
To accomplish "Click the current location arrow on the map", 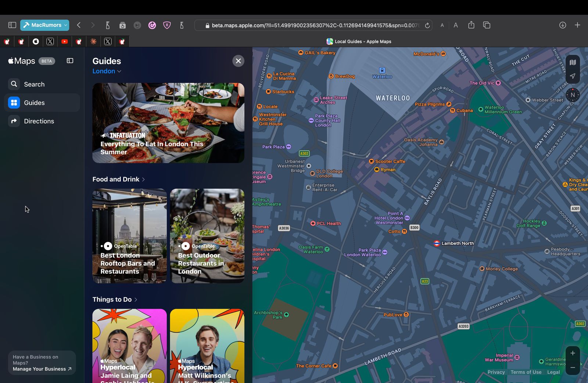I will (573, 77).
